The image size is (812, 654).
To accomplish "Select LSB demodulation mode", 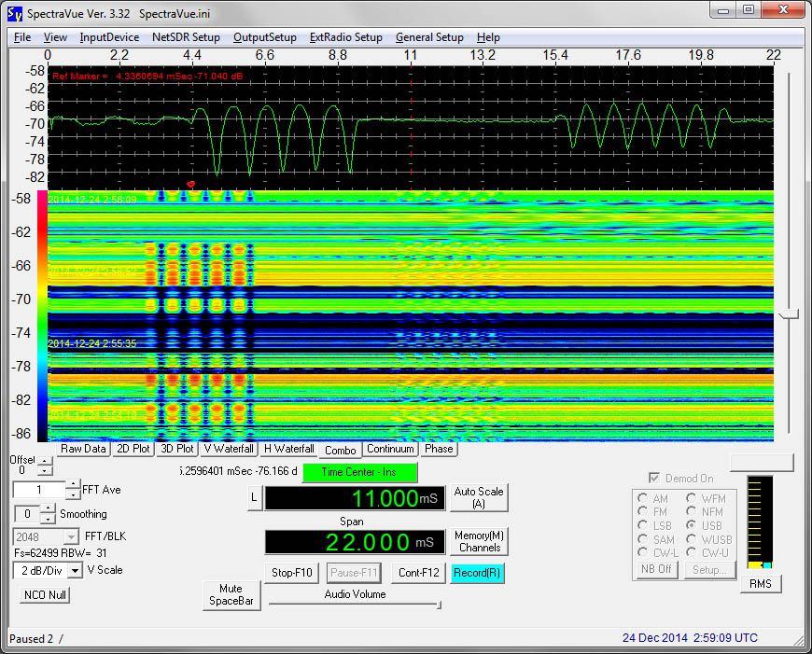I will tap(643, 525).
